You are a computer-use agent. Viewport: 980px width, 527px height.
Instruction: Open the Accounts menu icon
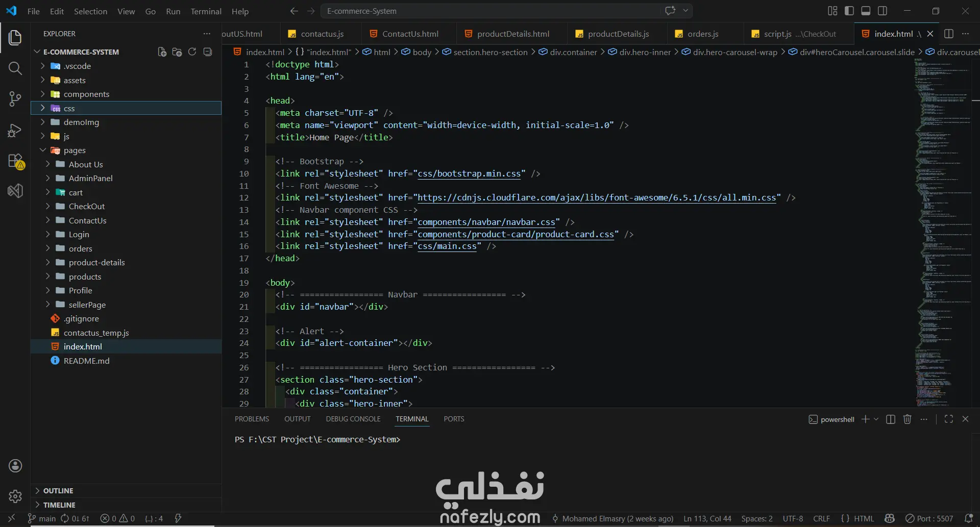coord(15,466)
